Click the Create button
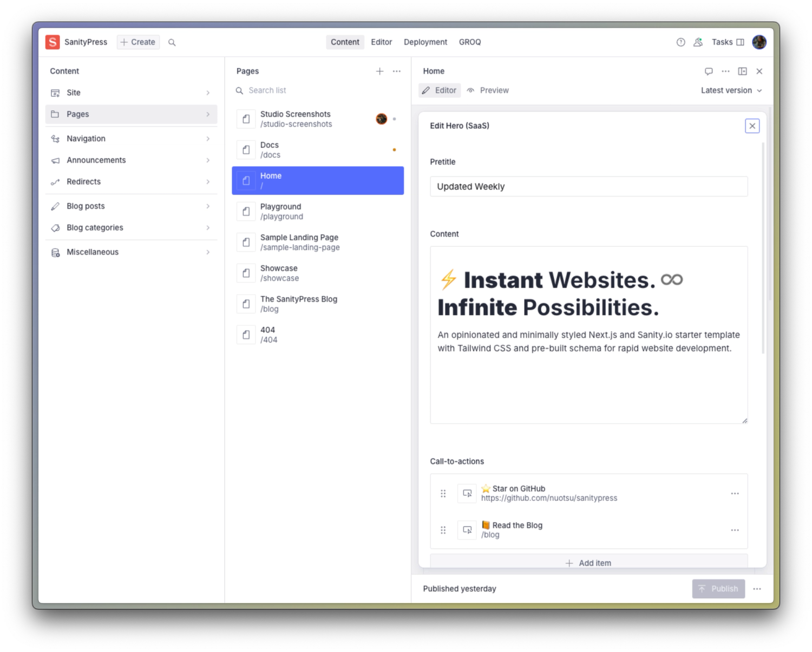 138,42
